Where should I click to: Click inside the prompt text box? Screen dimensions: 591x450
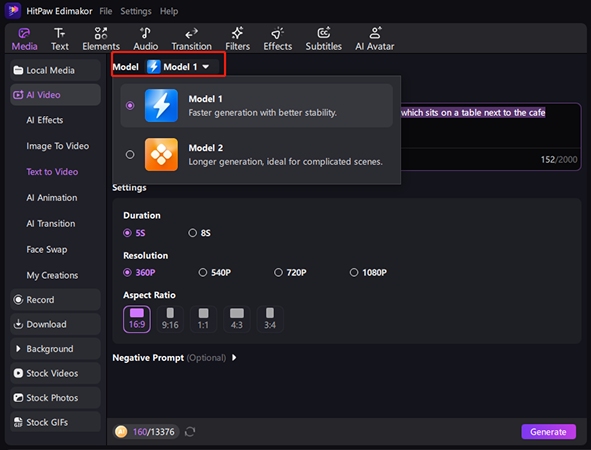pyautogui.click(x=490, y=136)
